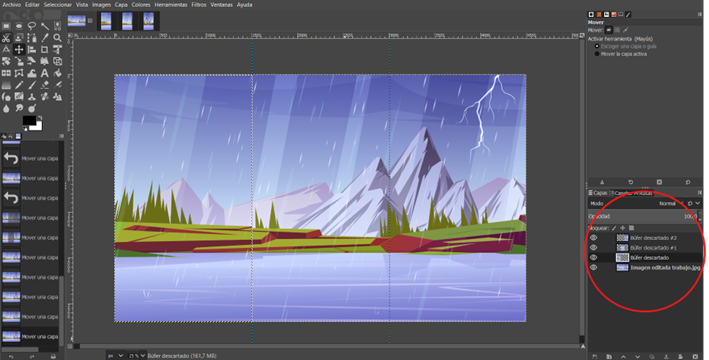Image resolution: width=709 pixels, height=360 pixels.
Task: Select the Foreground Select tool
Action: click(19, 38)
